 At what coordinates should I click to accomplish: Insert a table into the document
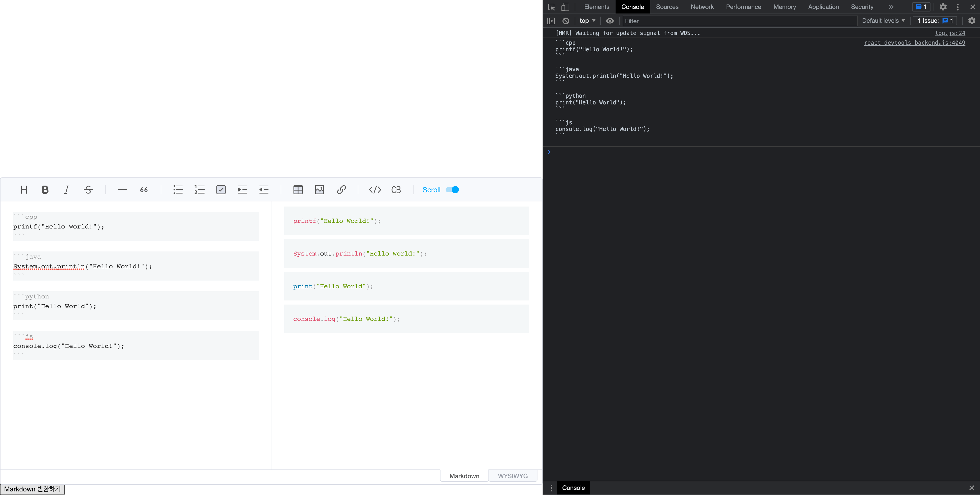tap(298, 189)
